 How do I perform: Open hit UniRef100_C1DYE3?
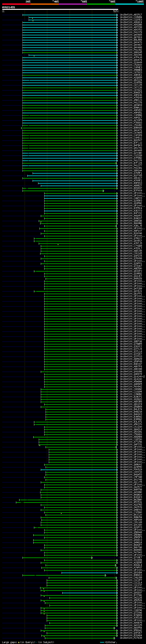(x=131, y=20)
